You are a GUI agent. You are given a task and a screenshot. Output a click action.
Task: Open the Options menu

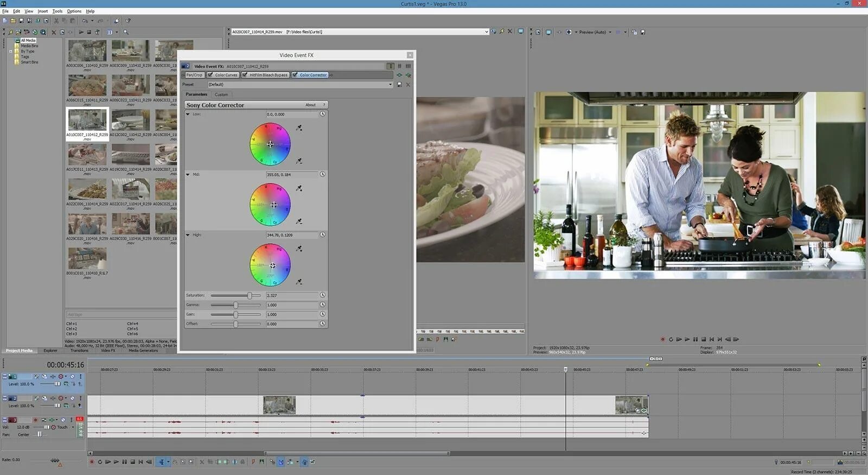coord(74,11)
